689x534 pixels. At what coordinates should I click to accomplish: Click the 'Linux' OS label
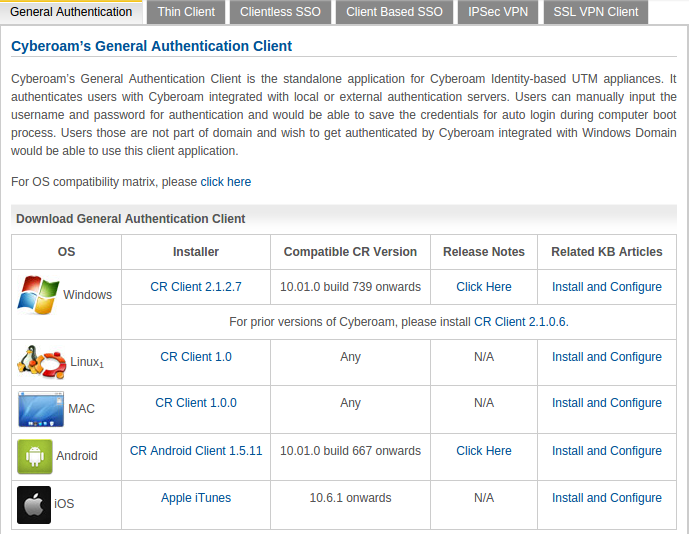(x=87, y=362)
